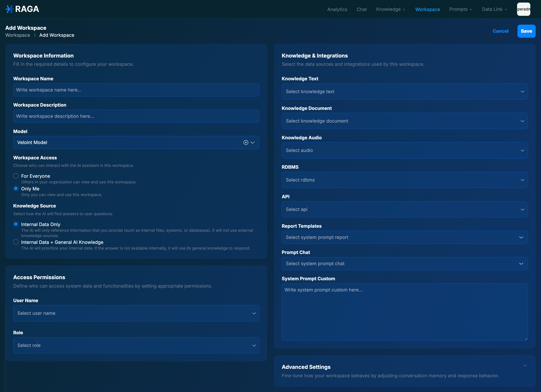Screen dimensions: 541x392
Task: Open the Knowledge Text dropdown
Action: point(404,92)
